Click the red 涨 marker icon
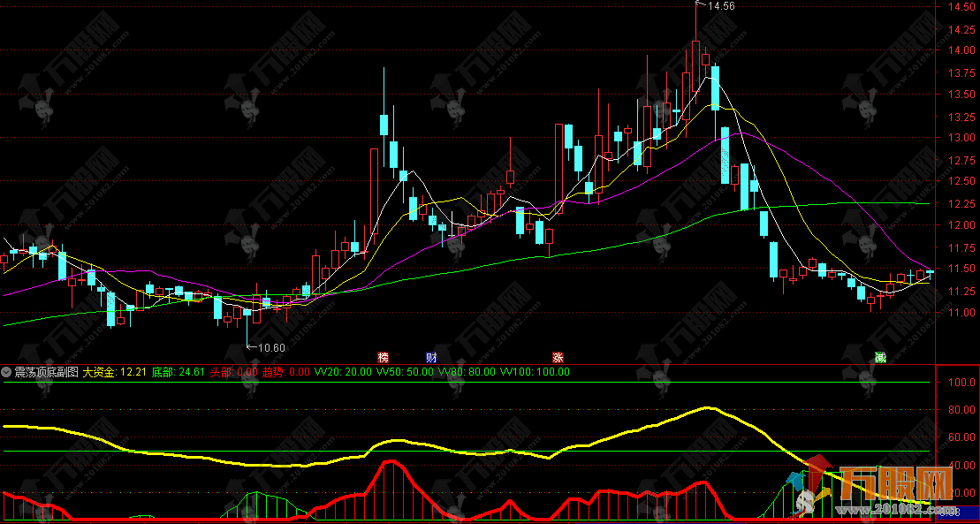The image size is (980, 524). pyautogui.click(x=558, y=358)
